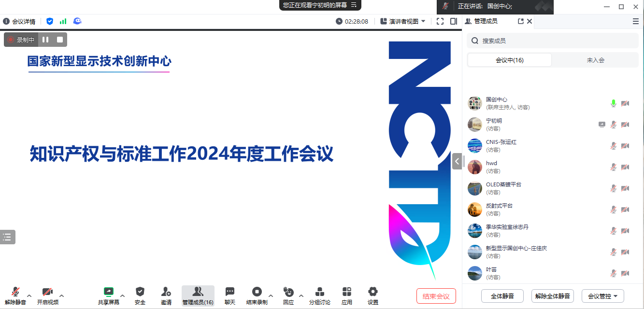Image resolution: width=644 pixels, height=309 pixels.
Task: Focus the 搜索成员 search field
Action: pyautogui.click(x=553, y=41)
